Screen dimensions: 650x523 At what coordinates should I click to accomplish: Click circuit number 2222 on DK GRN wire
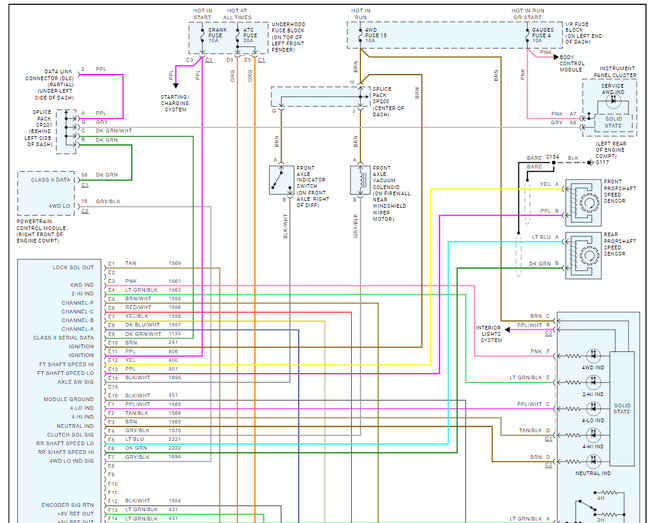click(175, 448)
